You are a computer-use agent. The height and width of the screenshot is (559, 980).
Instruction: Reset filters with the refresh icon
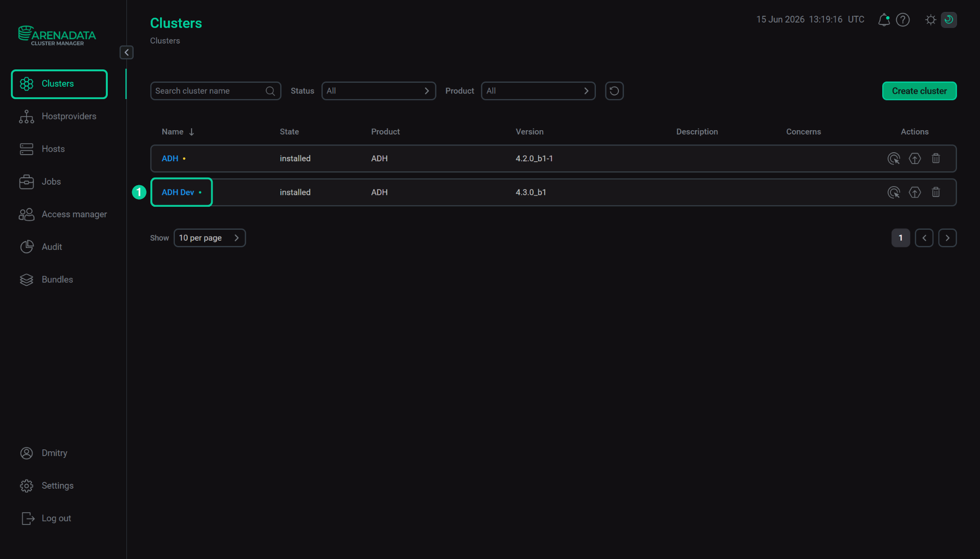point(614,91)
